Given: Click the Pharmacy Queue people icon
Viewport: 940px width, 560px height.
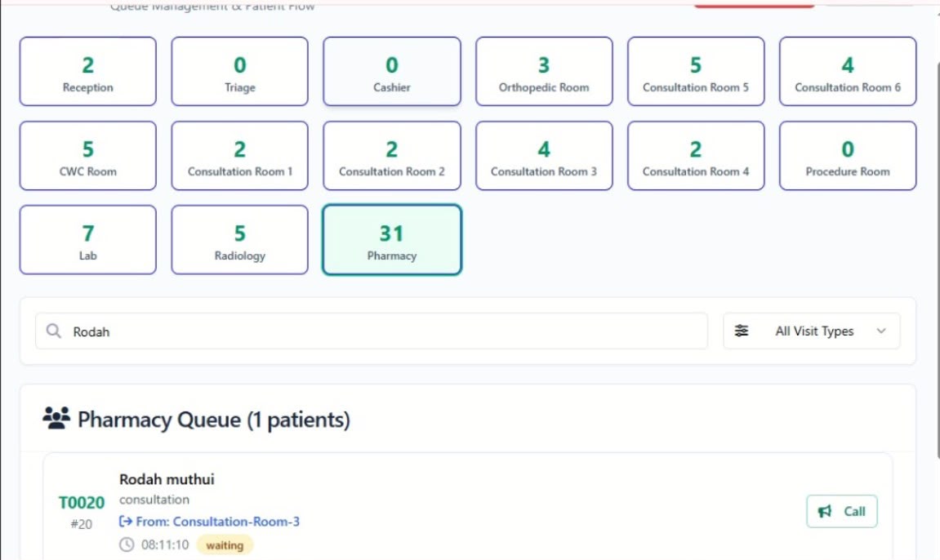Looking at the screenshot, I should pyautogui.click(x=56, y=418).
